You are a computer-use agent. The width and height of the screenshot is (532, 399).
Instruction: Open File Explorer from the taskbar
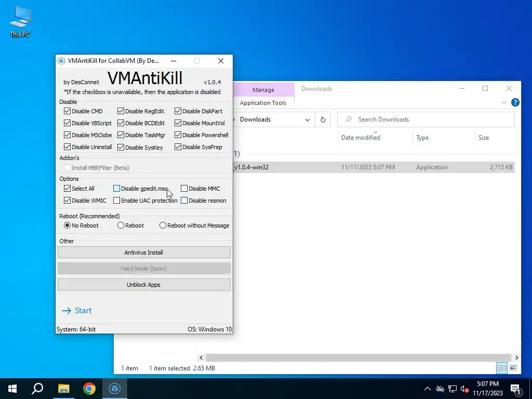coord(63,389)
